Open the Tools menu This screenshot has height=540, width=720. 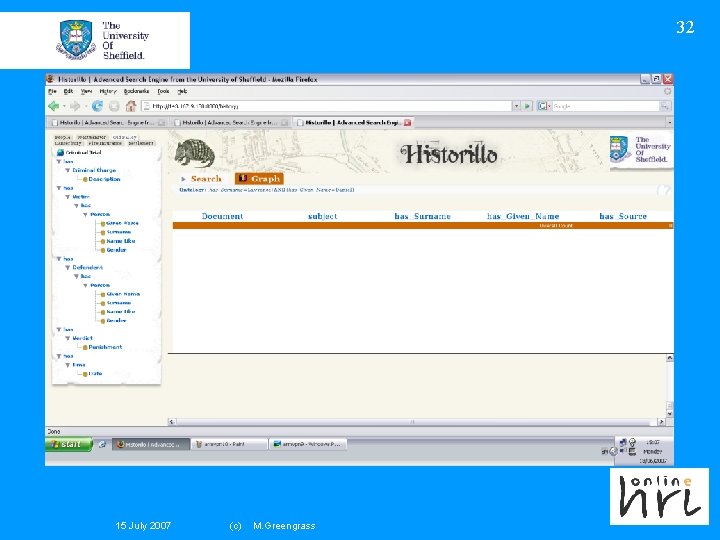[163, 91]
